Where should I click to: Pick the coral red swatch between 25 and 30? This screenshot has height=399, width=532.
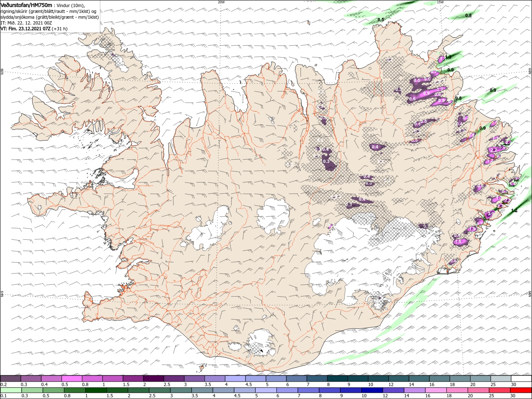pyautogui.click(x=500, y=390)
